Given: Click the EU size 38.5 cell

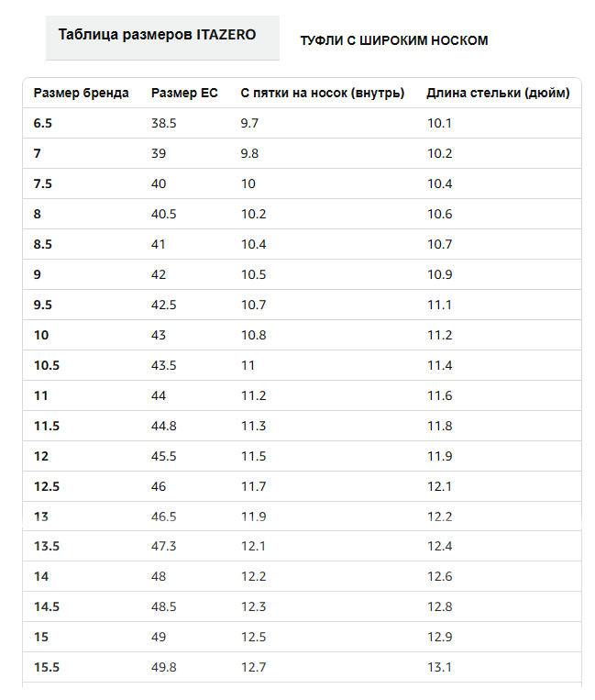Looking at the screenshot, I should coord(164,123).
